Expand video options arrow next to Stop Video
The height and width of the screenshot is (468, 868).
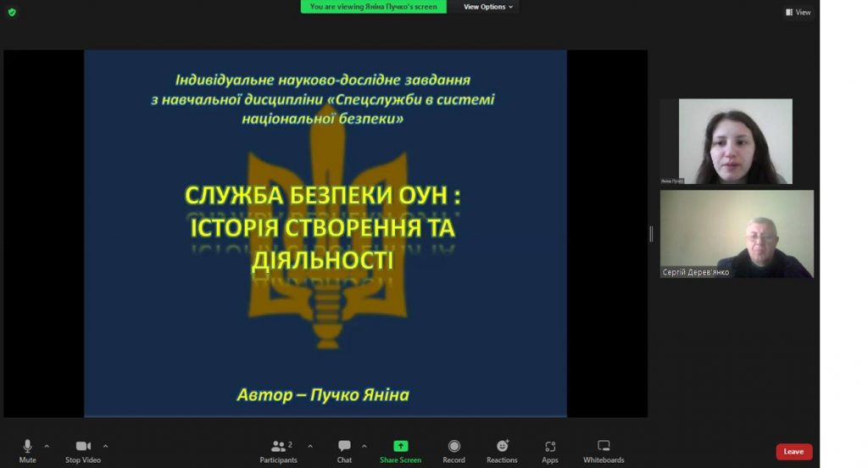(105, 446)
